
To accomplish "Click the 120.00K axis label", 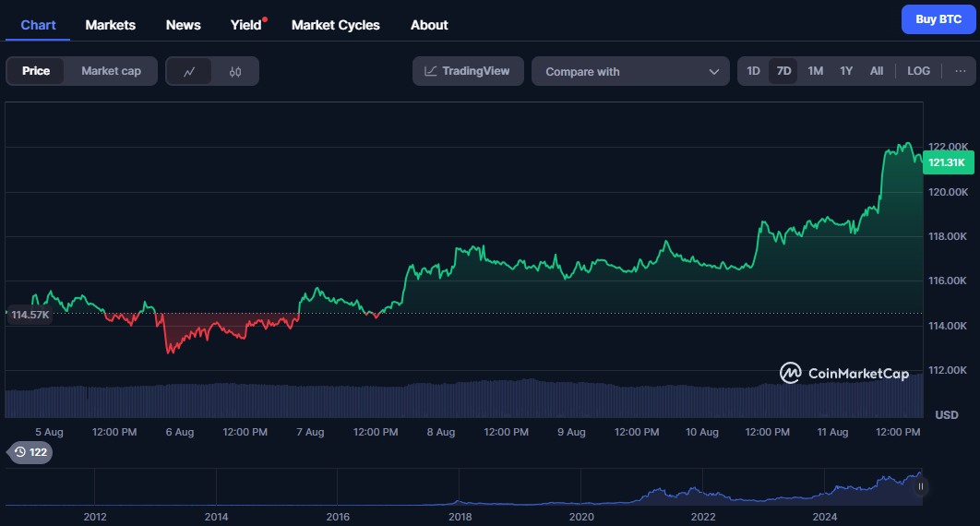I will coord(948,192).
